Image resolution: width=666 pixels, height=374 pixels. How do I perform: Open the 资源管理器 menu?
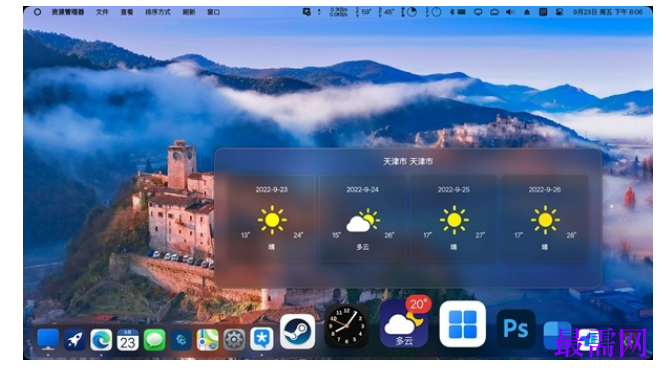68,12
